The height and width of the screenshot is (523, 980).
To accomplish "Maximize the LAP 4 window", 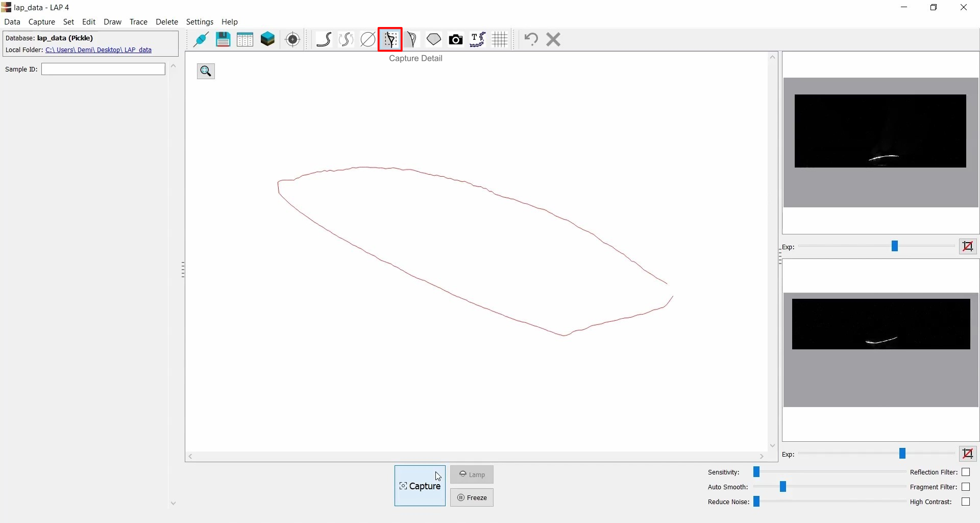I will (934, 8).
